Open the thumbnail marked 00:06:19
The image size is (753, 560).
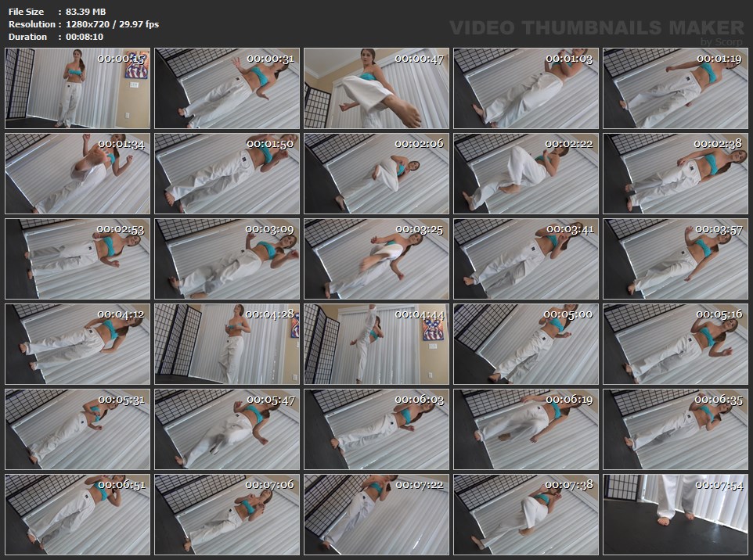[x=526, y=429]
